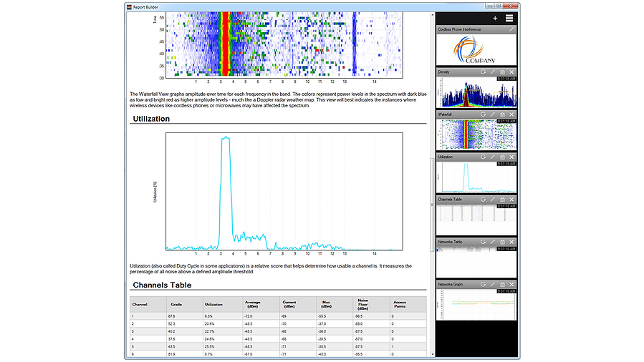
Task: Remove the Density section with X
Action: [x=511, y=72]
